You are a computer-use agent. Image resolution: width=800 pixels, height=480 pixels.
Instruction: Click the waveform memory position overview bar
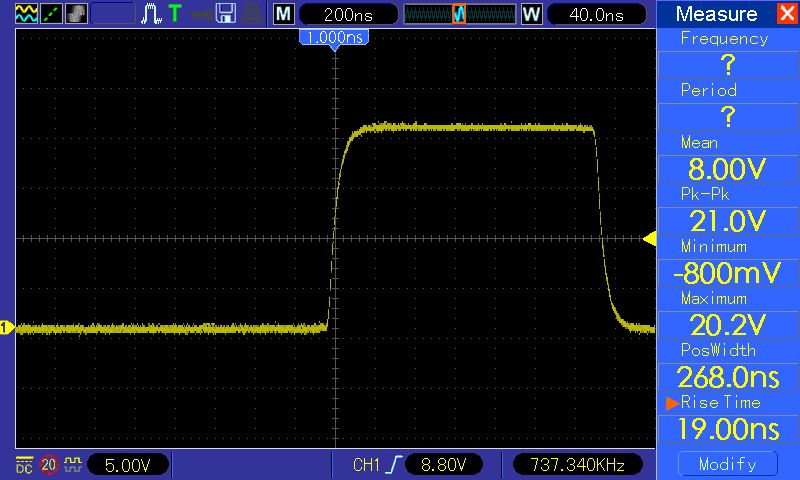459,14
